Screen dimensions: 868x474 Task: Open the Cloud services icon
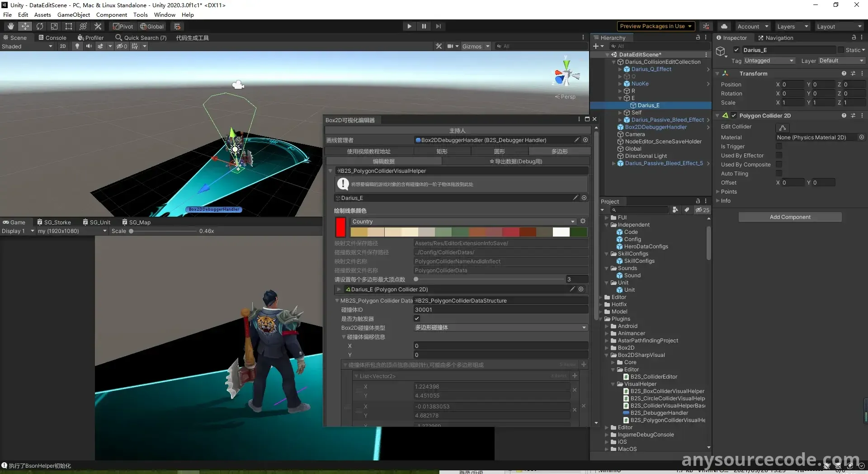(724, 26)
